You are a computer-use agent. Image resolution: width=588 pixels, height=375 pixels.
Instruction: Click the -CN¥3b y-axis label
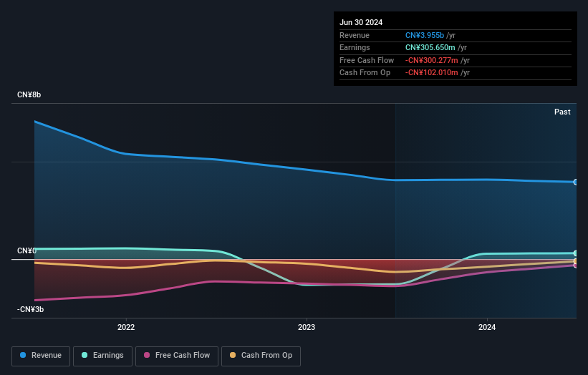point(30,309)
